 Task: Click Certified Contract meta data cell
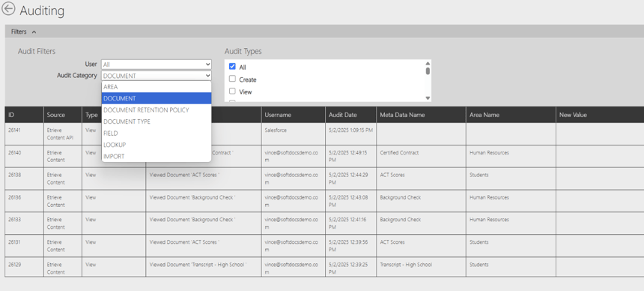pyautogui.click(x=421, y=156)
